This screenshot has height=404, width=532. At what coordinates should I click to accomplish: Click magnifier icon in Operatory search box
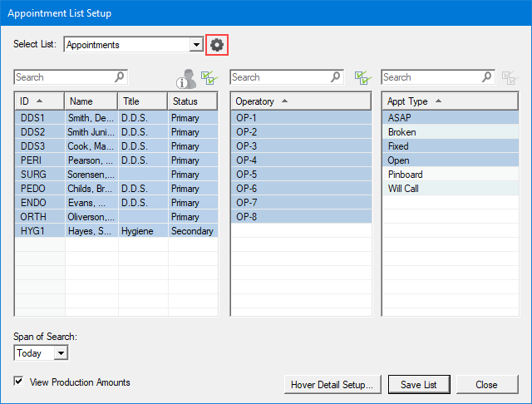point(336,77)
